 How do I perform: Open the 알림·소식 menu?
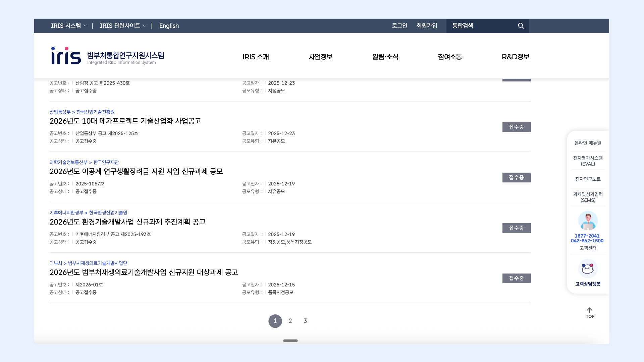(385, 57)
